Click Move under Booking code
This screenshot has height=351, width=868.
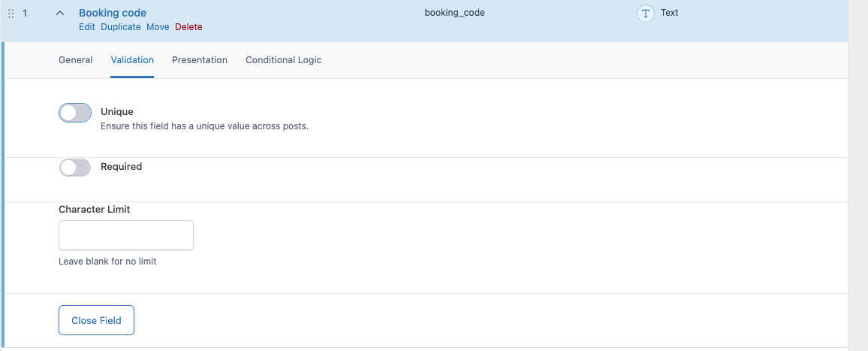[158, 26]
